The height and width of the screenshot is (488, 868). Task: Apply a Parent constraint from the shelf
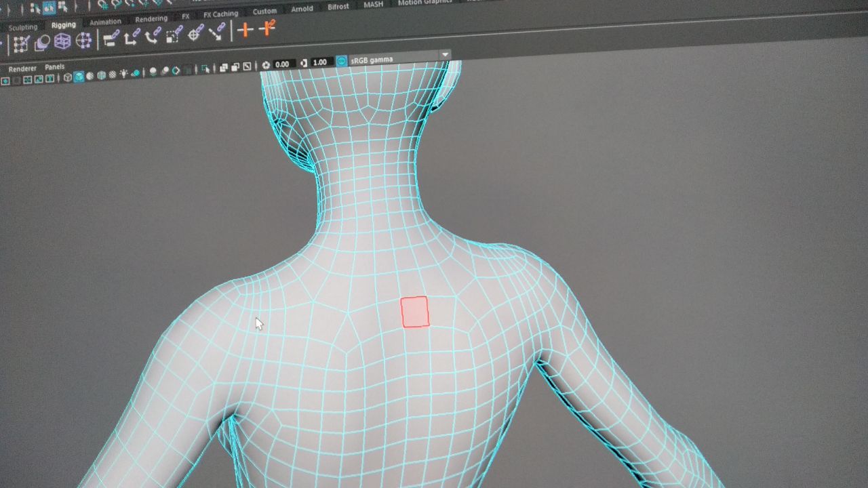point(111,38)
